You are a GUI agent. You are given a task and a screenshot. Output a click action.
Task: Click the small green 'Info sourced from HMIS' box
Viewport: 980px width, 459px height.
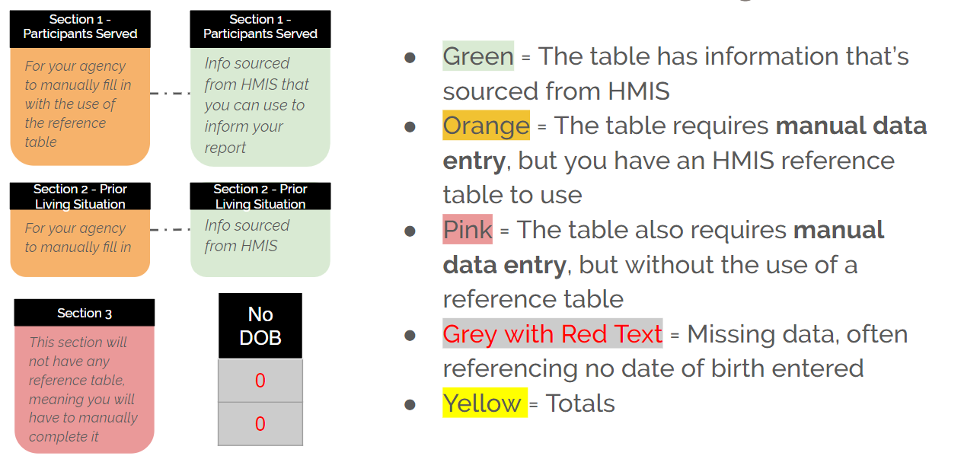(x=260, y=244)
